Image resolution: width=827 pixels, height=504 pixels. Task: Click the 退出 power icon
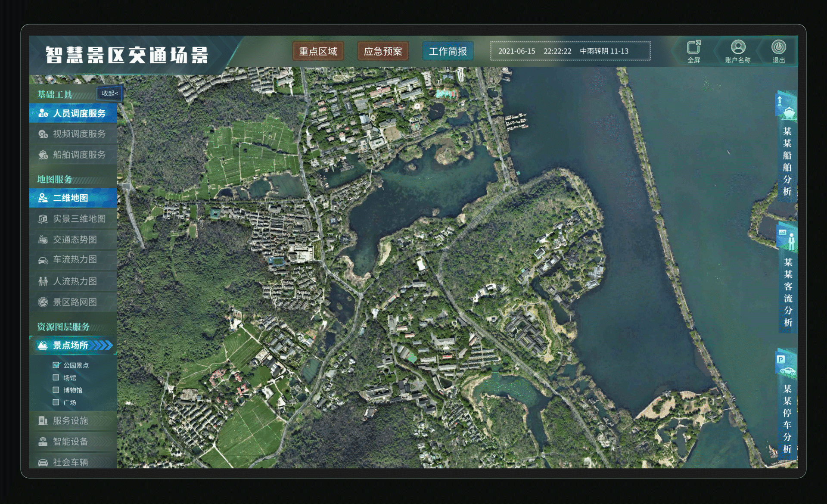[x=778, y=47]
